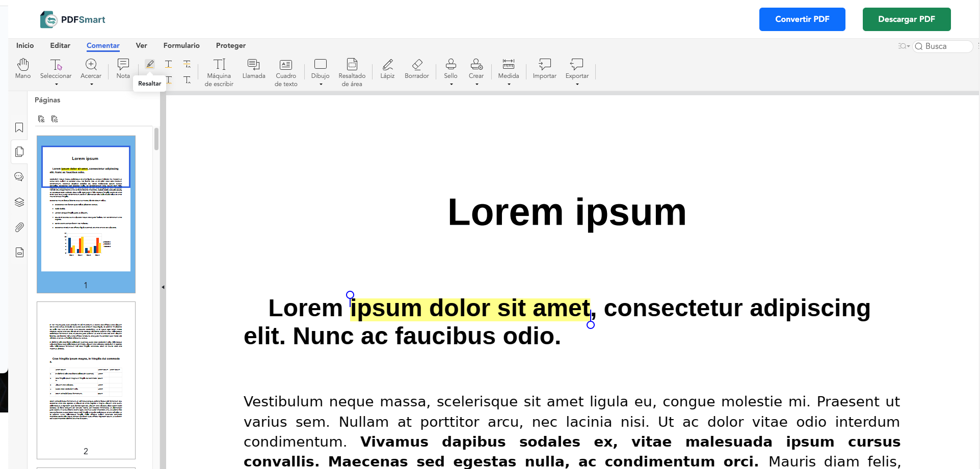The width and height of the screenshot is (980, 469).
Task: Open the form fields sidebar panel
Action: (19, 253)
